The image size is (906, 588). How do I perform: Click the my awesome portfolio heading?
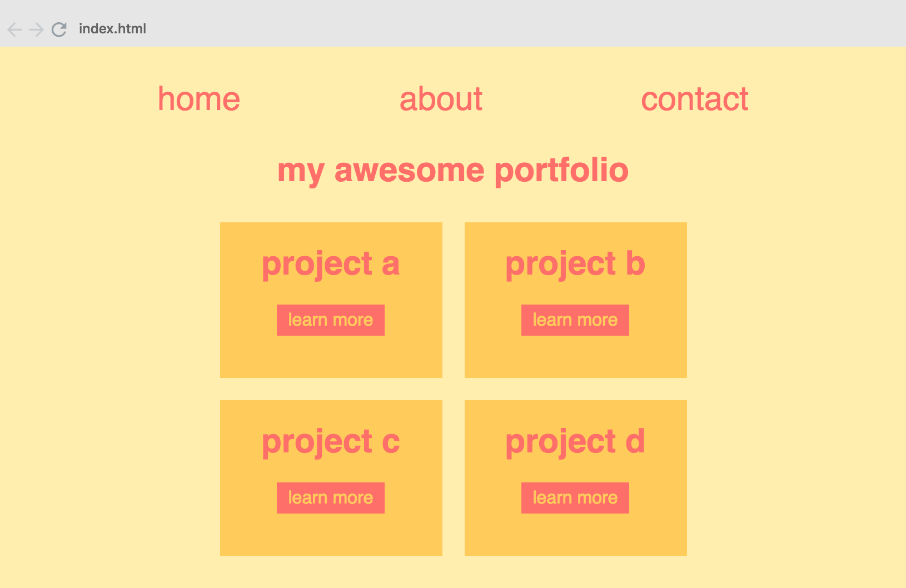click(453, 171)
